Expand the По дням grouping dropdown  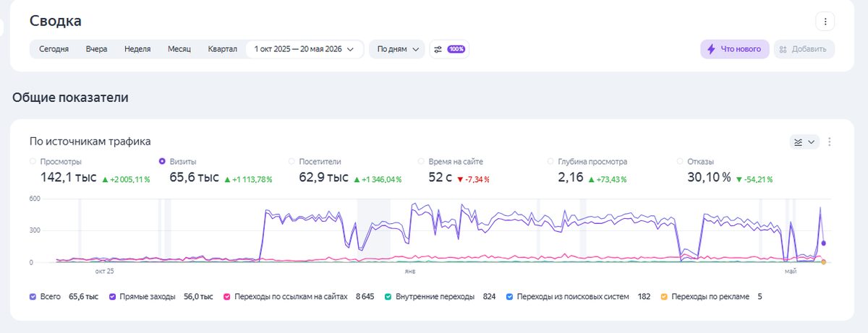click(x=396, y=49)
